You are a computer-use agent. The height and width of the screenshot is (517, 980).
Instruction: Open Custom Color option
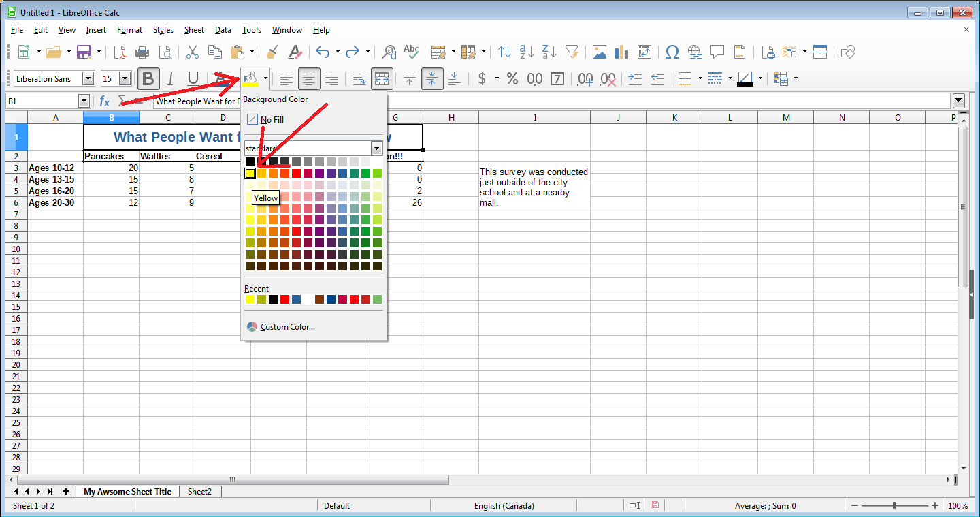tap(281, 327)
